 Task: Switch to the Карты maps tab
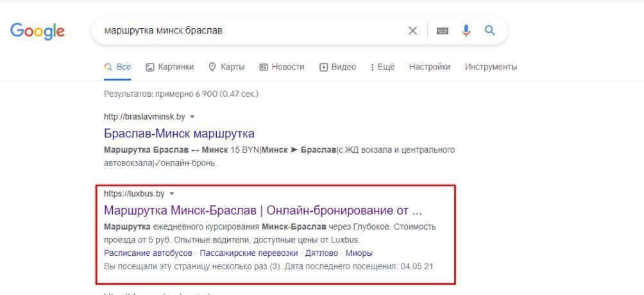[226, 67]
